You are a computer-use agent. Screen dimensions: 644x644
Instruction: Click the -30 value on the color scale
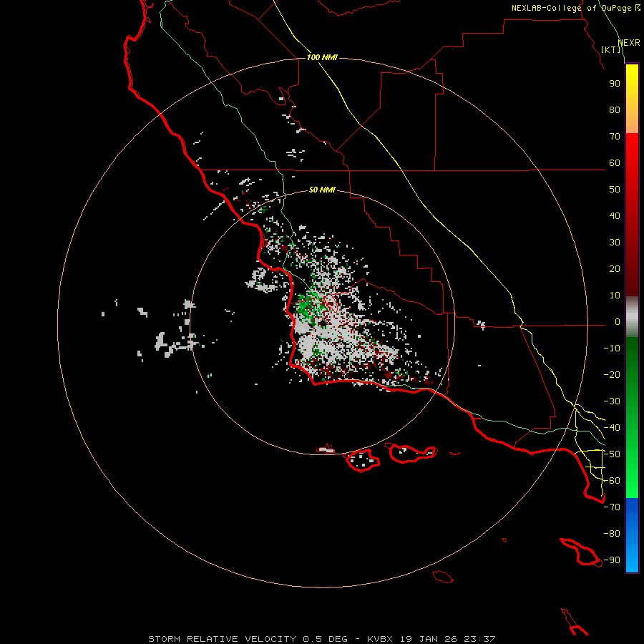[612, 401]
